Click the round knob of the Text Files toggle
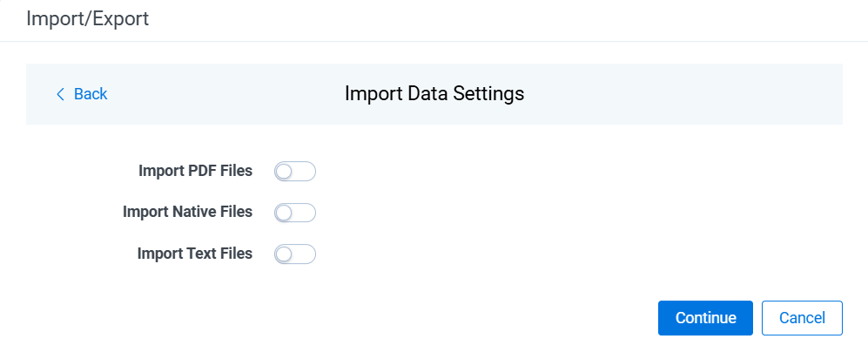Image resolution: width=868 pixels, height=352 pixels. coord(284,254)
